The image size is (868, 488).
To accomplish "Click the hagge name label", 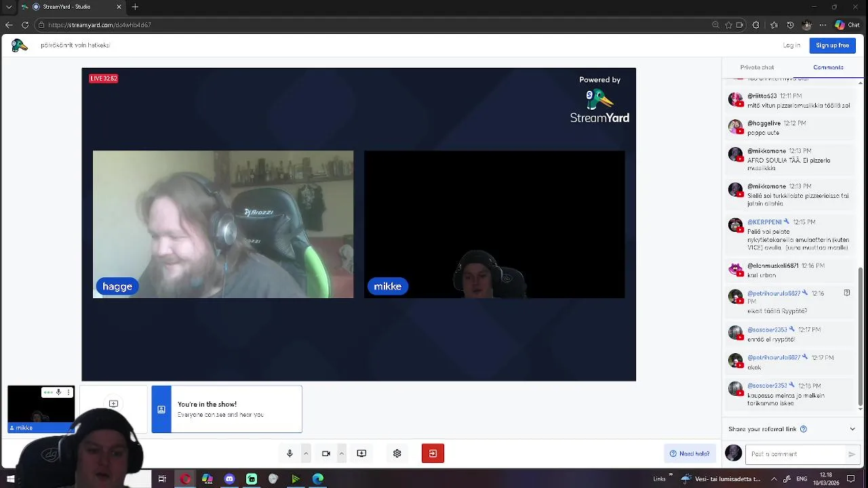I will point(117,286).
